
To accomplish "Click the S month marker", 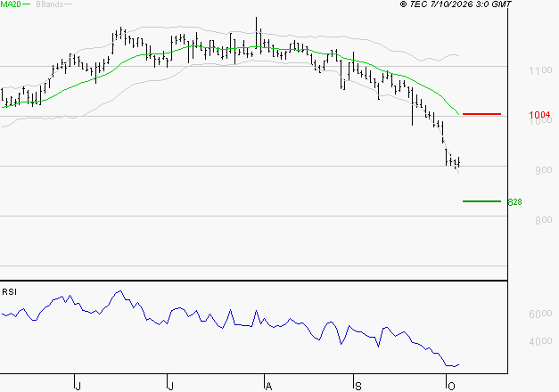I will click(358, 386).
